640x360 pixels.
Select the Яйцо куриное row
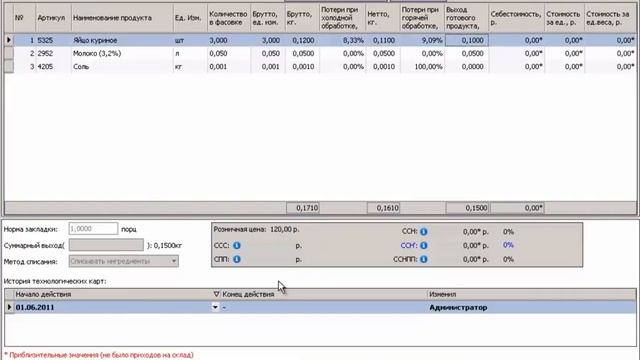coord(320,40)
